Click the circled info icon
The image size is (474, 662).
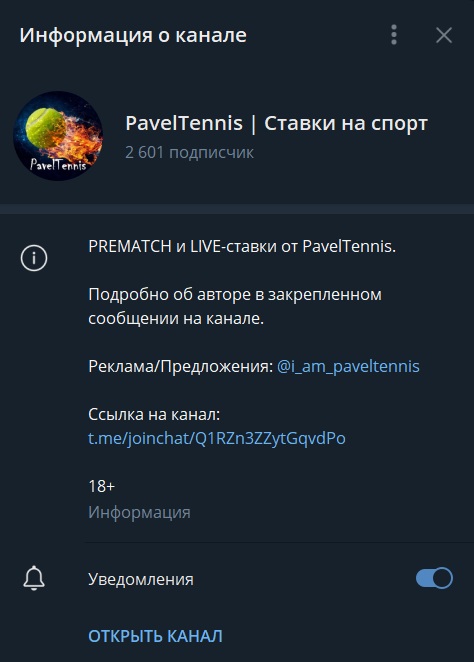click(x=34, y=258)
